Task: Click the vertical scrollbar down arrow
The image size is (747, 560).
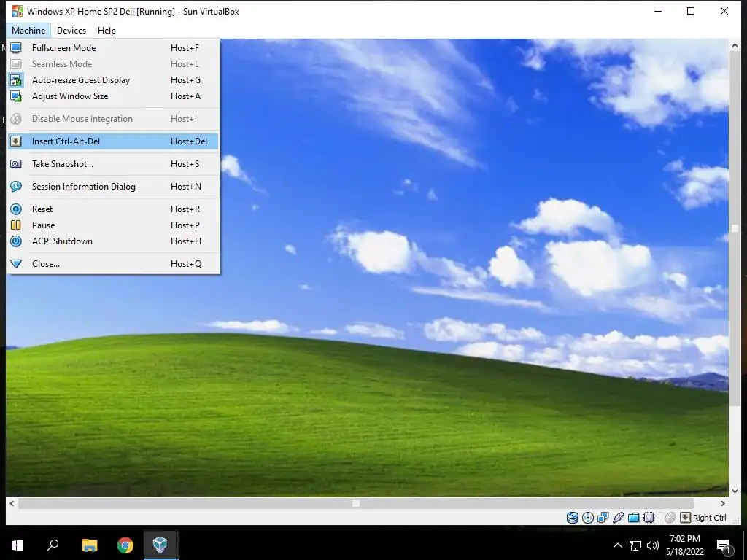Action: [x=735, y=491]
